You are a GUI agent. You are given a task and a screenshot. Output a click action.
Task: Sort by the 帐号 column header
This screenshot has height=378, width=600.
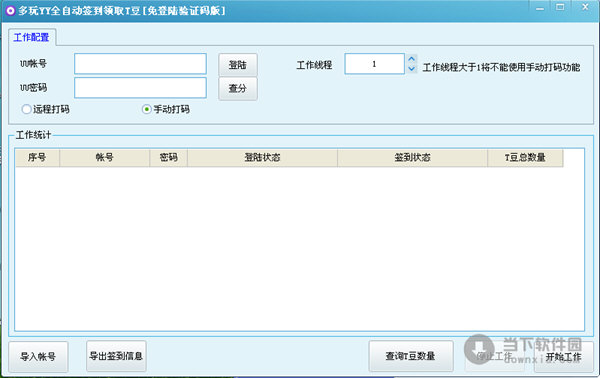pyautogui.click(x=104, y=157)
